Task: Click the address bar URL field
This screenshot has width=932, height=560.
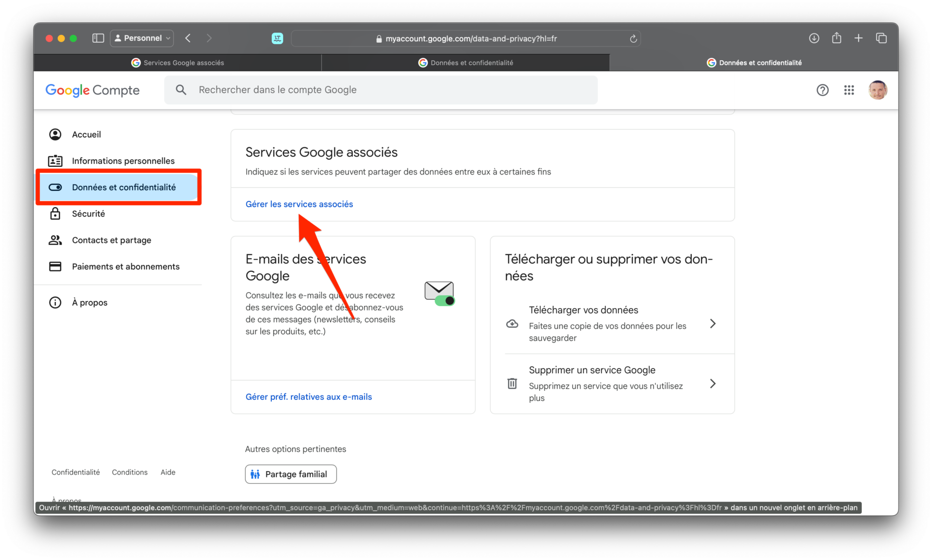Action: 466,38
